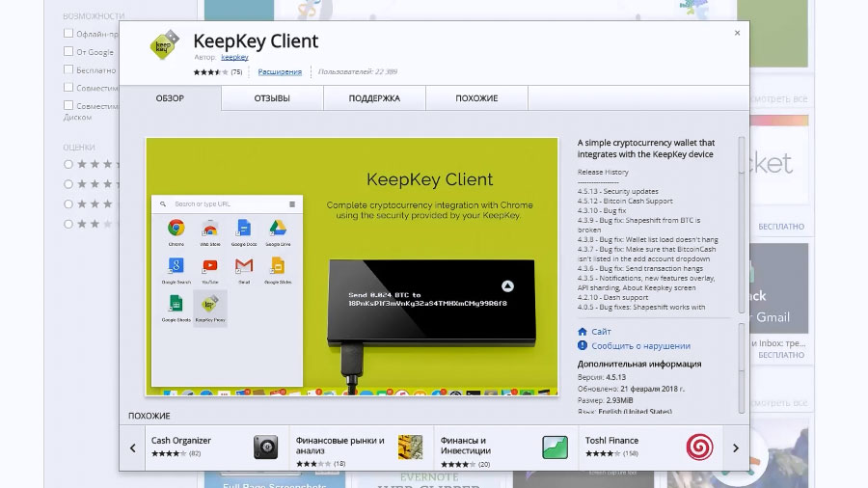Viewport: 868px width, 488px height.
Task: Switch to the ОБЗОР tab
Action: [170, 98]
